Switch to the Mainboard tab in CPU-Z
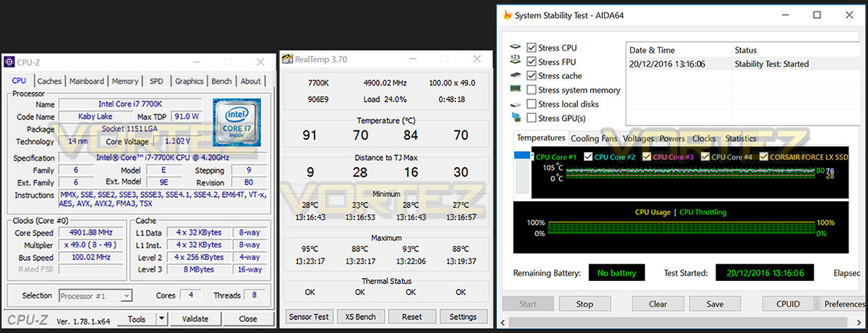The height and width of the screenshot is (333, 868). tap(87, 81)
